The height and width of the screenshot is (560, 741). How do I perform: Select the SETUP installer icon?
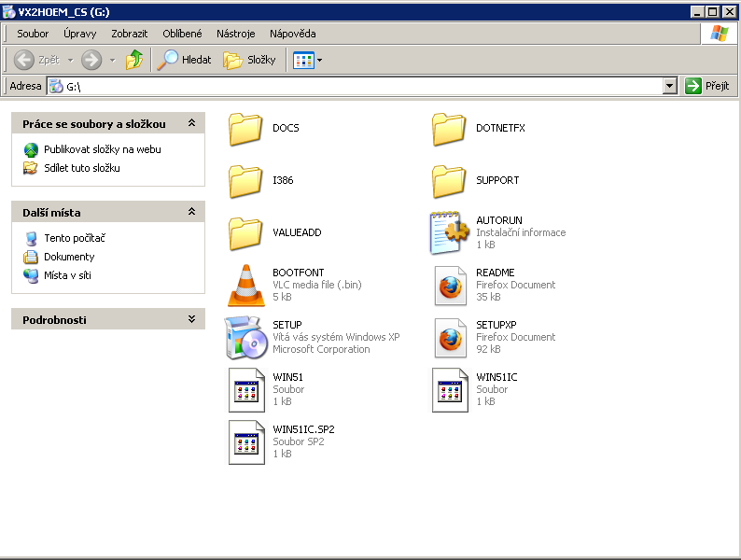coord(246,337)
